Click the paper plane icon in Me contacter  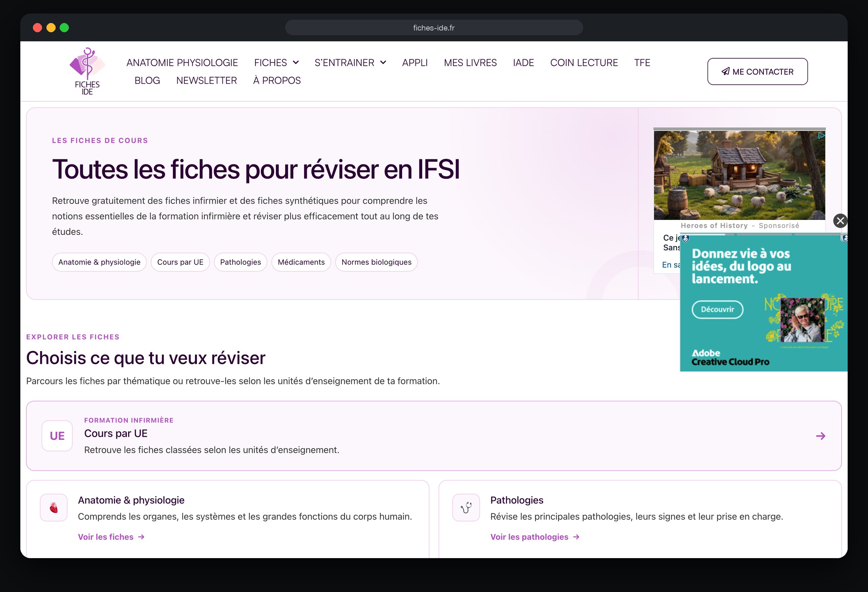tap(725, 71)
